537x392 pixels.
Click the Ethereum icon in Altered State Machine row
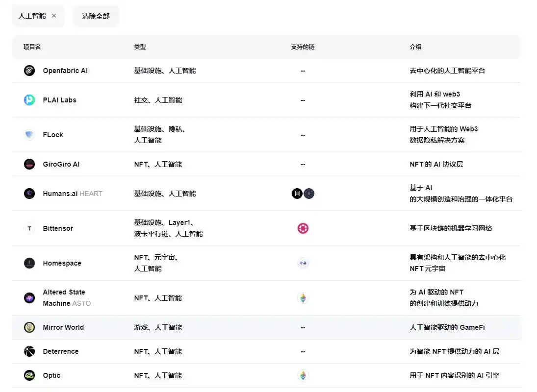[x=303, y=297]
